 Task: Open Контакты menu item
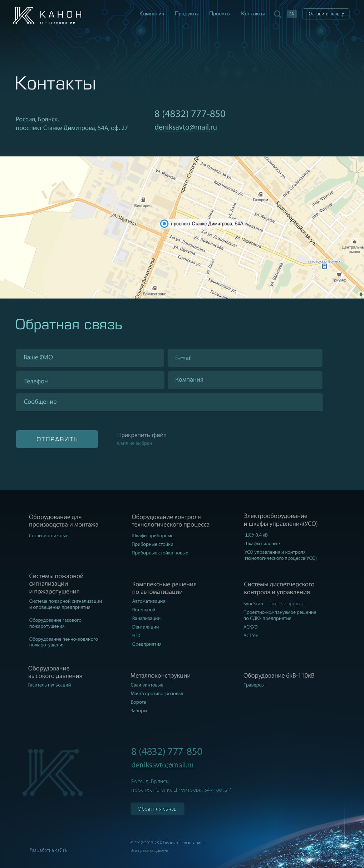point(253,14)
